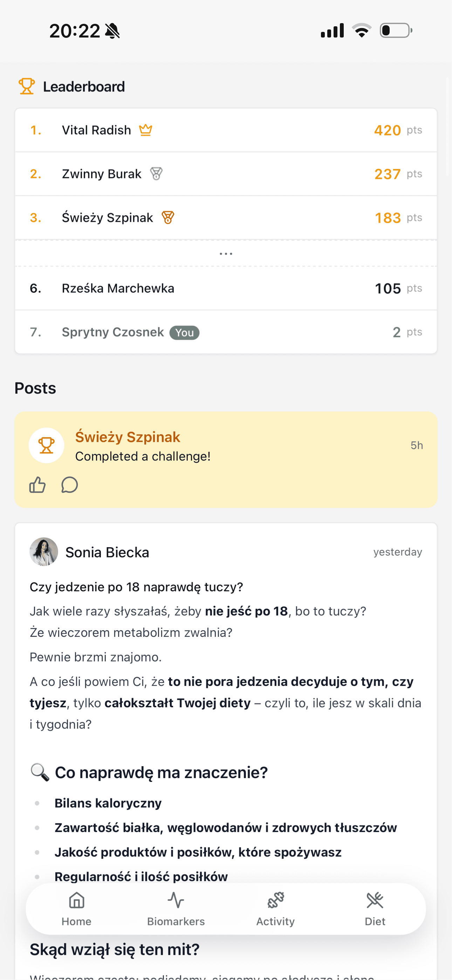Image resolution: width=452 pixels, height=980 pixels.
Task: Open Vital Radish leaderboard entry
Action: [x=96, y=130]
